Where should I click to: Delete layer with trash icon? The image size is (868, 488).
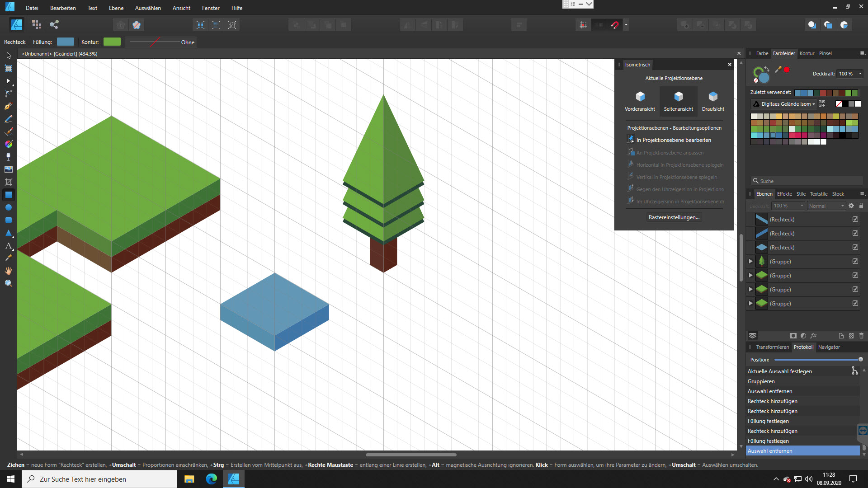[861, 336]
